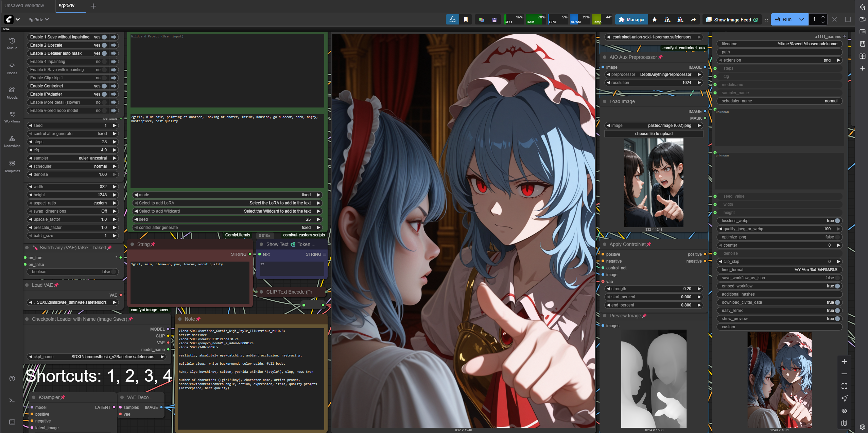Open a new workflow tab with plus
The image size is (868, 433).
point(93,6)
